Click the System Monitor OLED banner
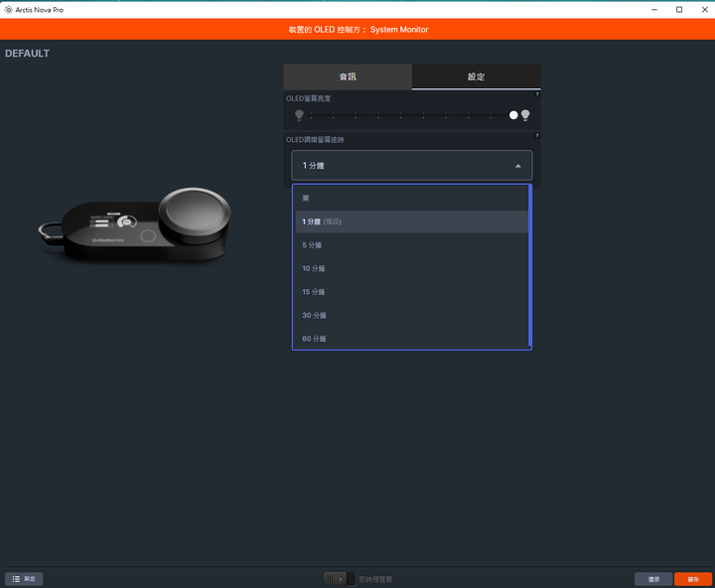The image size is (715, 588). pyautogui.click(x=357, y=30)
